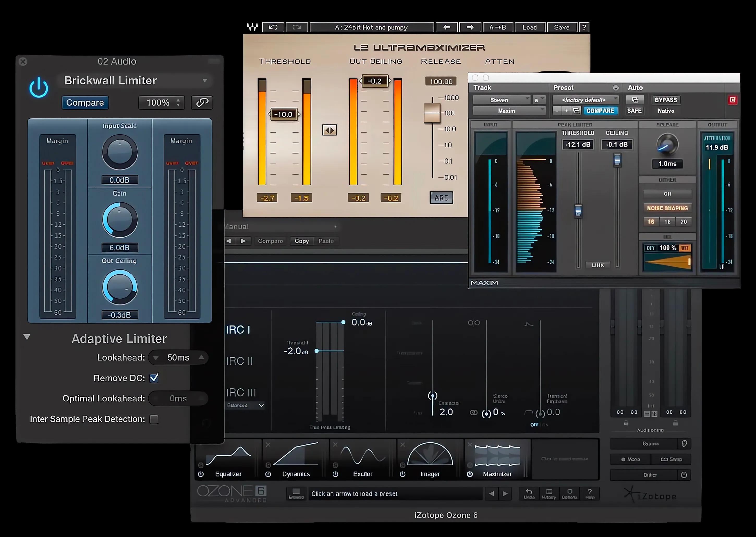Click Ozone Undo icon
Image resolution: width=756 pixels, height=537 pixels.
[529, 494]
